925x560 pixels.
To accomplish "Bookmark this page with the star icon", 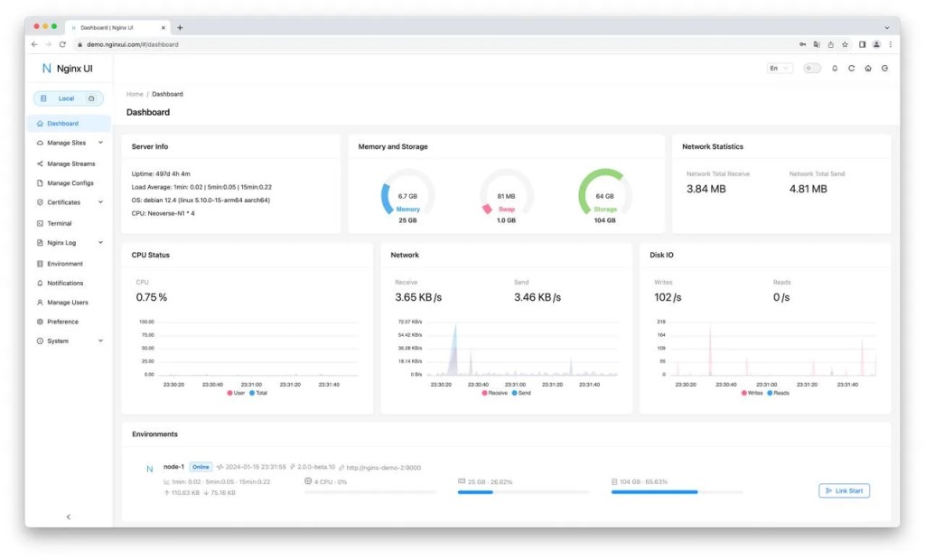I will click(845, 44).
